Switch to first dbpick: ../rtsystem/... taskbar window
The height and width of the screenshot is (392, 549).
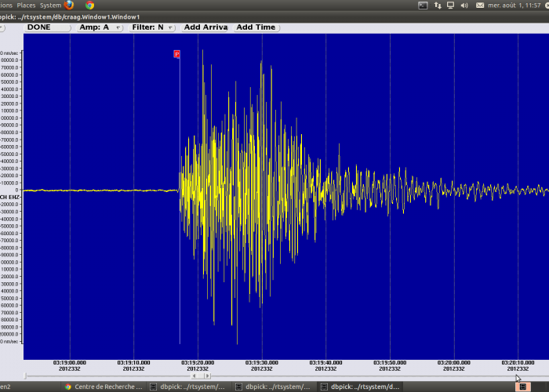coord(188,387)
